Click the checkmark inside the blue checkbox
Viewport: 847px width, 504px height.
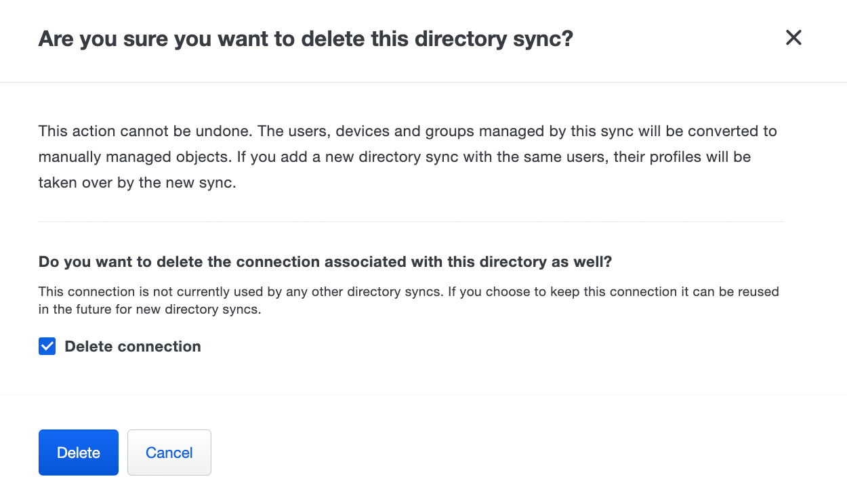click(47, 346)
